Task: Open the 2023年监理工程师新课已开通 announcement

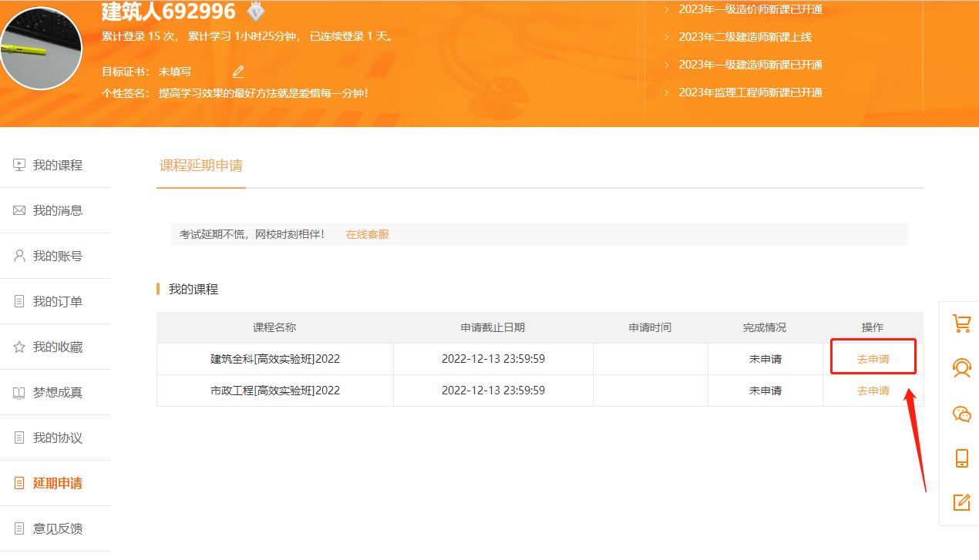Action: [x=750, y=92]
